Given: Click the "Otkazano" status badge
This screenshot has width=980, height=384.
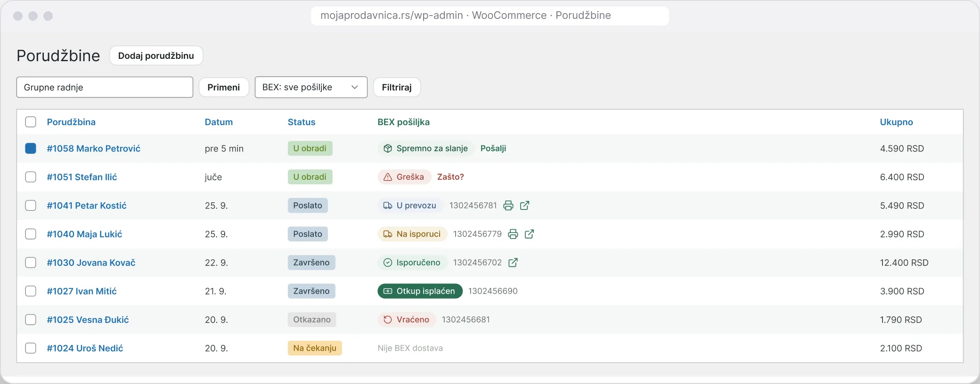Looking at the screenshot, I should (x=312, y=320).
